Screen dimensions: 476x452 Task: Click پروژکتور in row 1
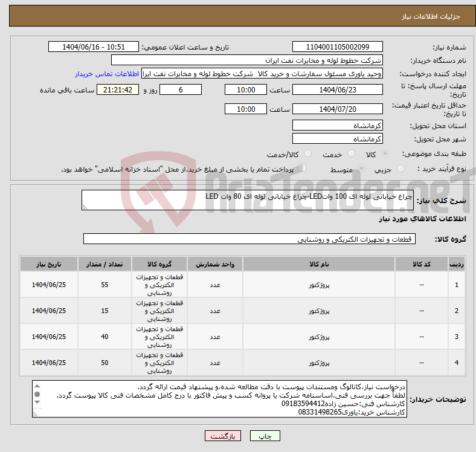pyautogui.click(x=319, y=285)
